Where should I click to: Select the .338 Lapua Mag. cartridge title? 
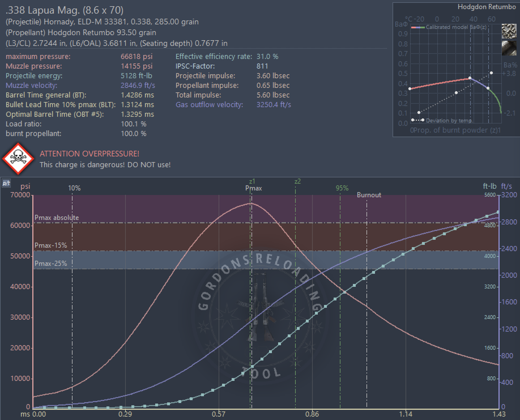tap(65, 10)
